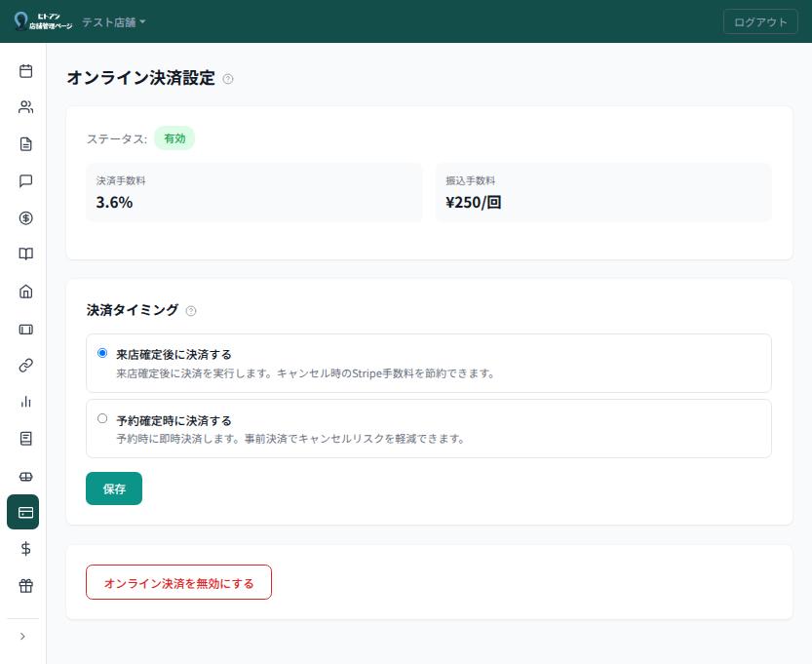Click the 決済タイミング section heading

point(133,310)
